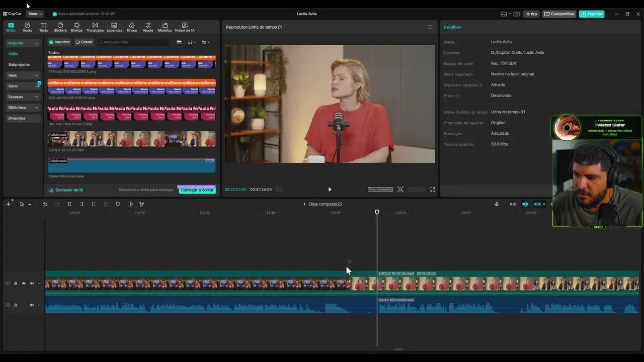This screenshot has height=362, width=644.
Task: Focus the Pesquisar mídia search field
Action: [133, 42]
